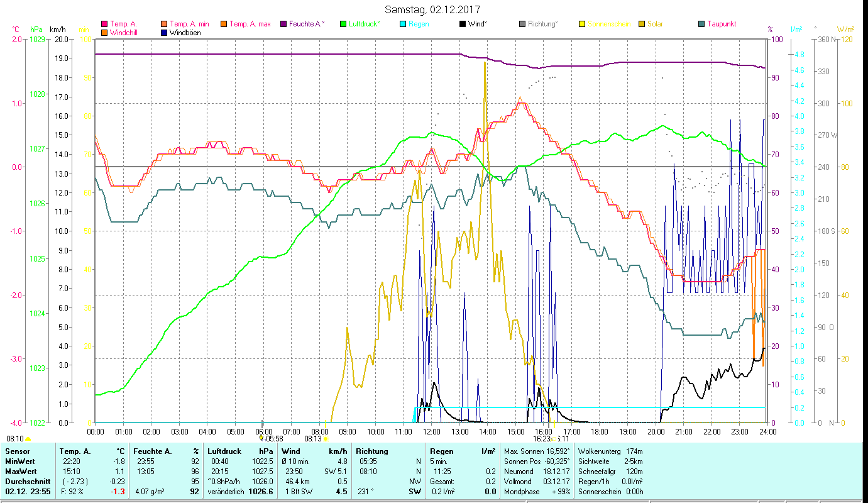The height and width of the screenshot is (503, 868).
Task: Click the humidity time "13:05"
Action: click(x=146, y=472)
